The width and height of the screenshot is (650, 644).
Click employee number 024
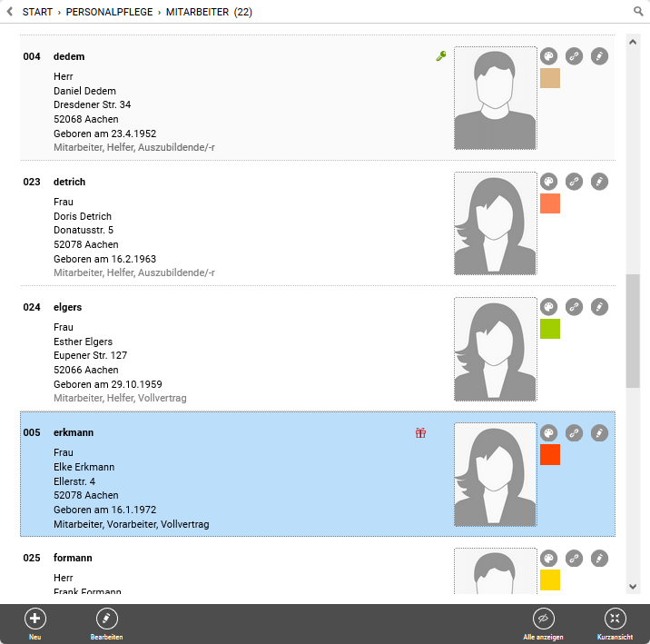click(x=32, y=307)
